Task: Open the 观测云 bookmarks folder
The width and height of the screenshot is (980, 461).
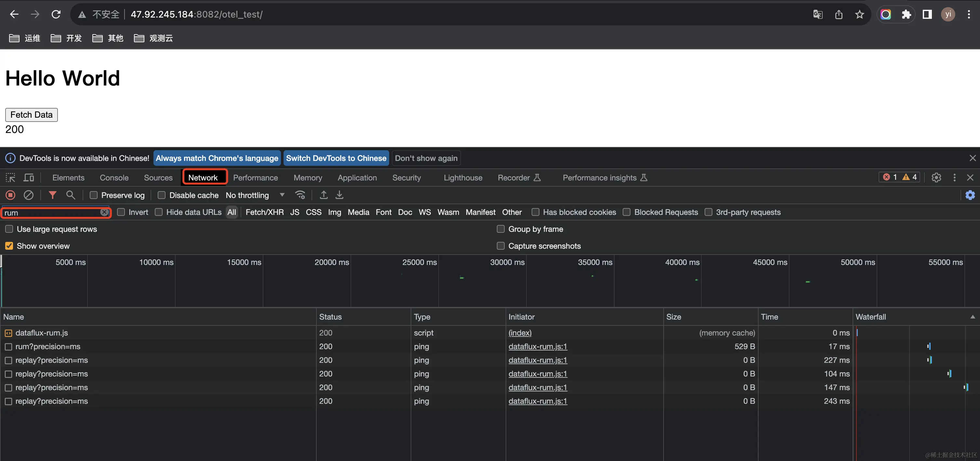Action: click(153, 38)
